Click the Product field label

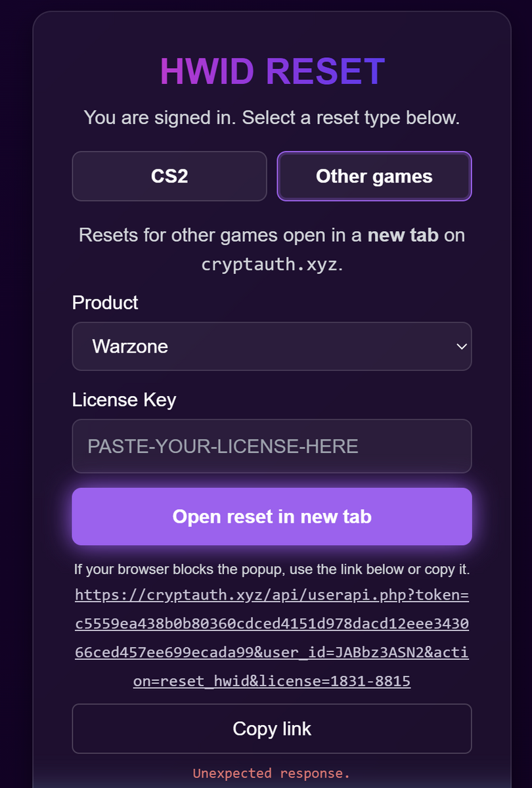coord(105,303)
